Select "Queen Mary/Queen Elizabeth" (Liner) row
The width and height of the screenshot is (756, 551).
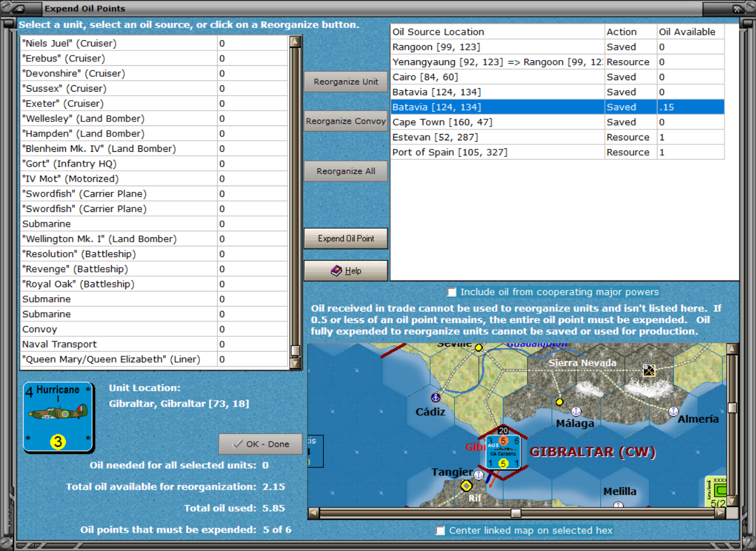[x=154, y=359]
